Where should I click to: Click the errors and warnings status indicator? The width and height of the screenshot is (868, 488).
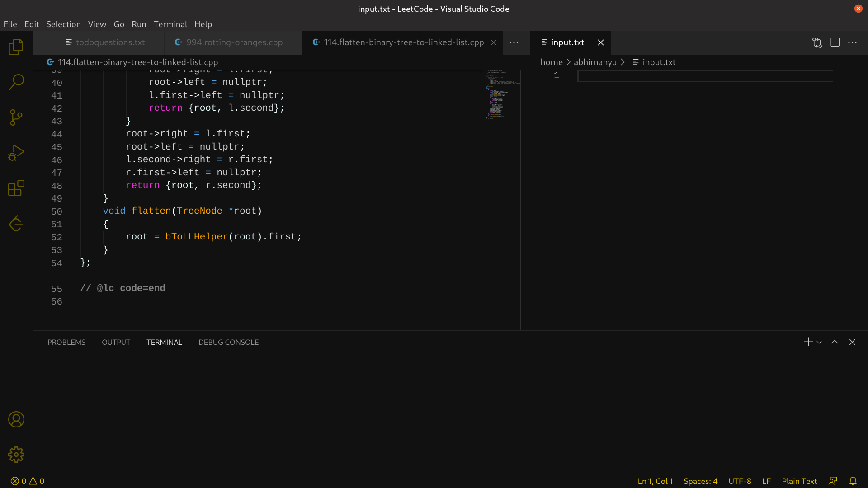[x=28, y=481]
